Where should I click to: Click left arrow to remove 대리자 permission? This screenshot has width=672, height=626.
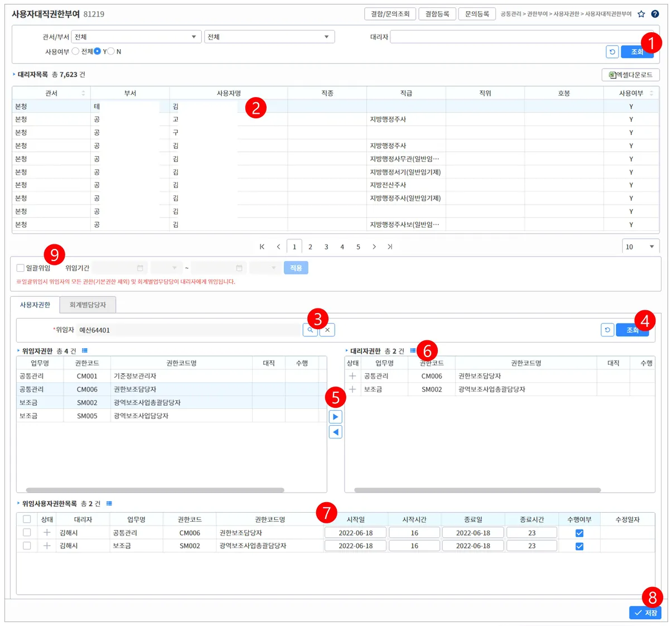pos(335,432)
